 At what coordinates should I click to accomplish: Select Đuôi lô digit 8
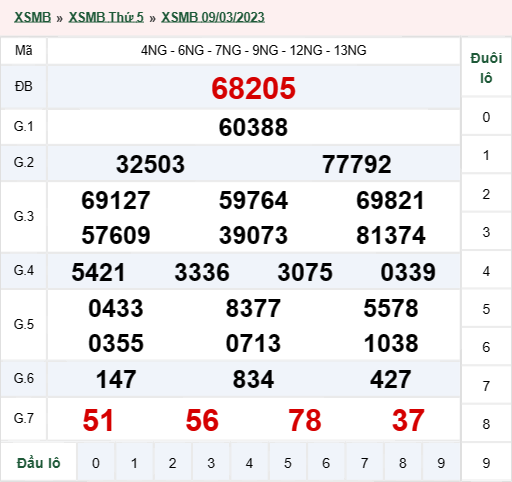click(x=486, y=424)
